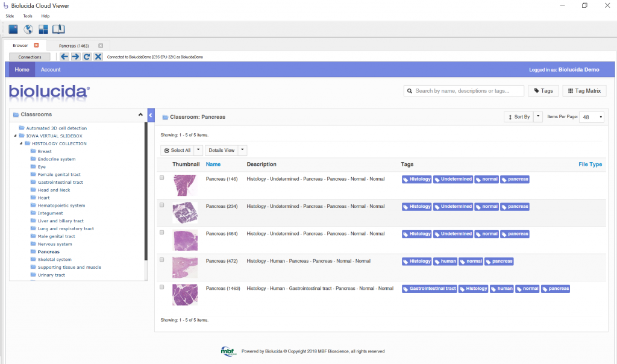Collapse the IOWA VIRTUAL SLIDEBOX tree node
617x364 pixels.
[15, 136]
